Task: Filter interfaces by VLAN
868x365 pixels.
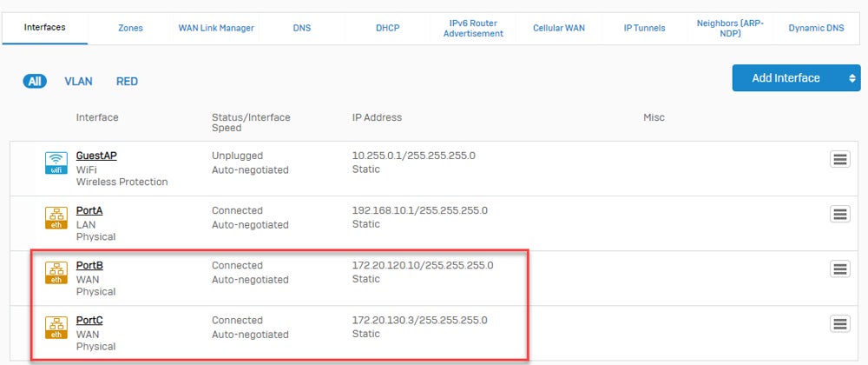Action: coord(78,82)
